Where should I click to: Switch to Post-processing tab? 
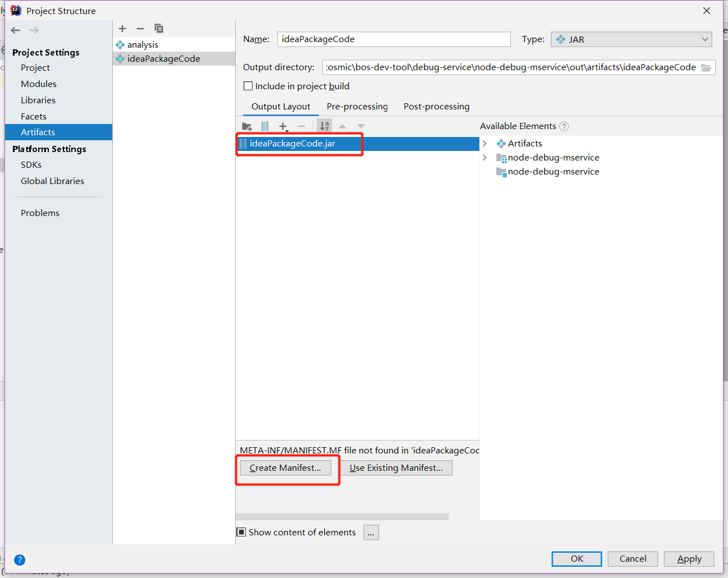[x=437, y=107]
